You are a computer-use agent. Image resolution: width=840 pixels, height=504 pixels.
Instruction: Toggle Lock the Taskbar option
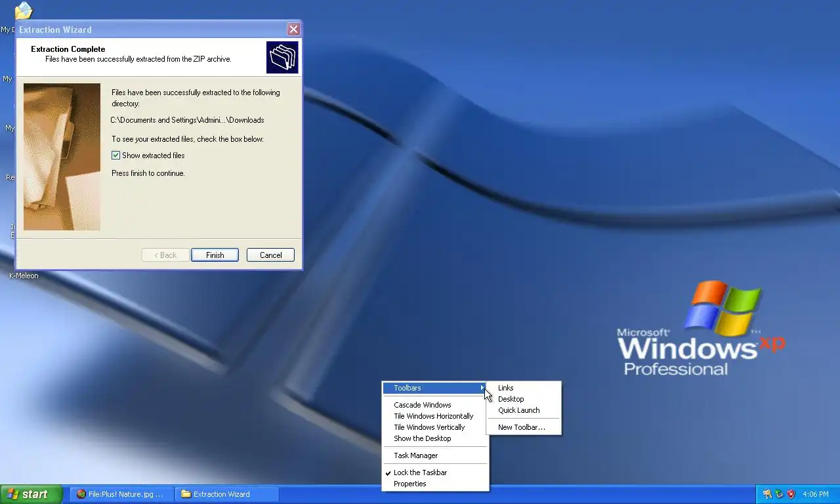click(435, 472)
